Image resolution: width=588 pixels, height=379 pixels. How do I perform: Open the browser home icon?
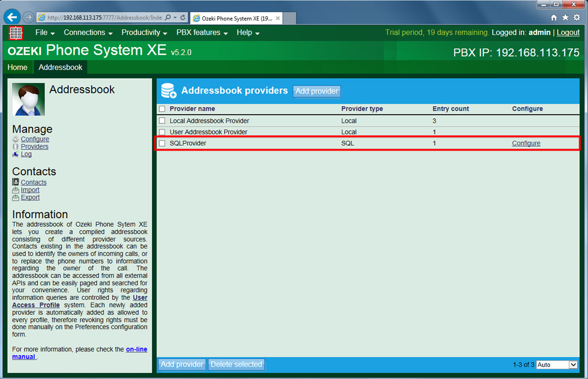point(554,18)
